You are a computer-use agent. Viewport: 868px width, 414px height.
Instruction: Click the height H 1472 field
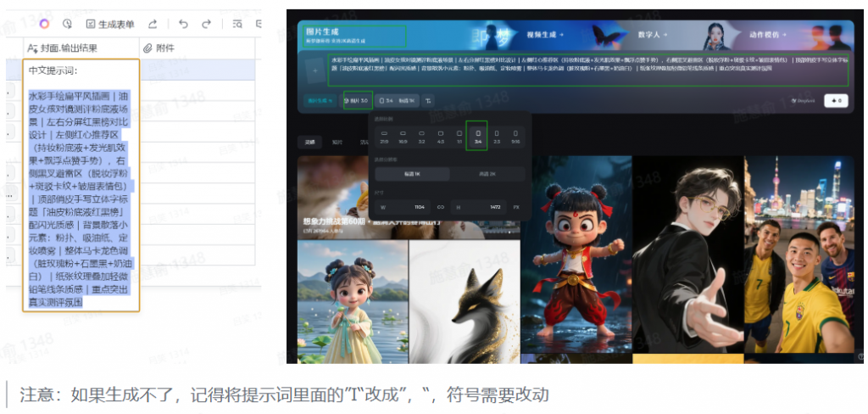[478, 207]
